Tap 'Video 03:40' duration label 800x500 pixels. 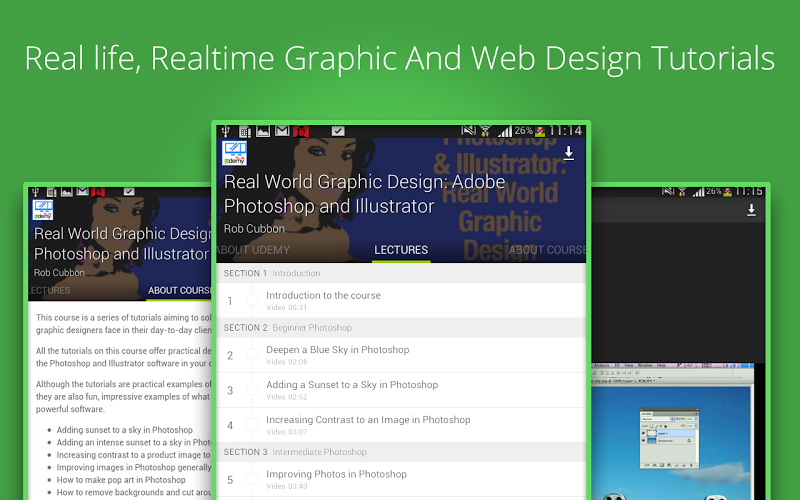[x=286, y=486]
